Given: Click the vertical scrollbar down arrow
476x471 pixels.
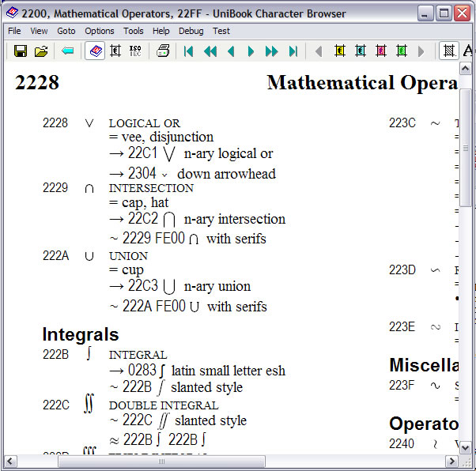Looking at the screenshot, I should 467,447.
